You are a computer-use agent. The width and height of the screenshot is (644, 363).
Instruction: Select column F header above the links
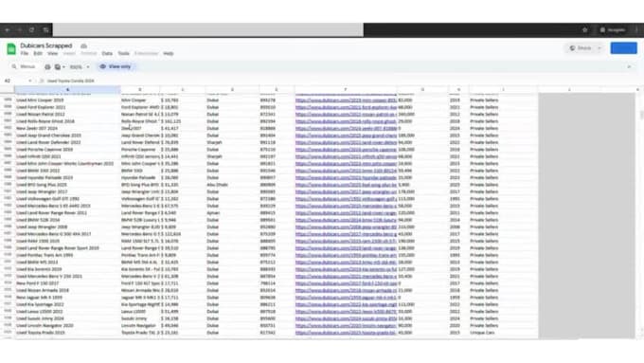346,90
